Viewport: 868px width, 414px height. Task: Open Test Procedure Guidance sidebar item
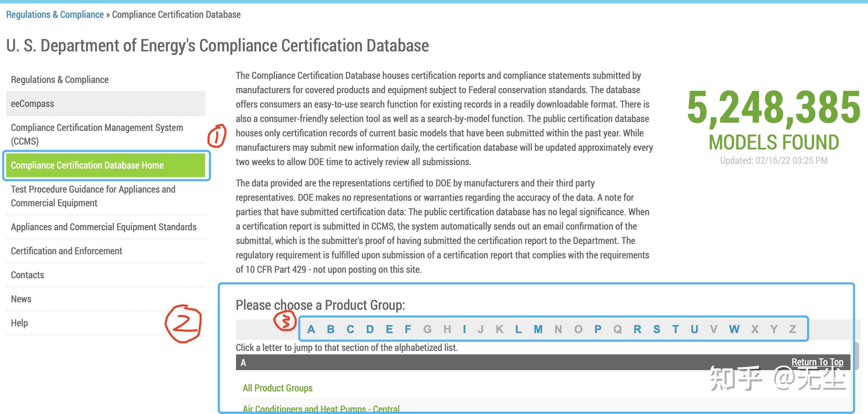tap(93, 196)
